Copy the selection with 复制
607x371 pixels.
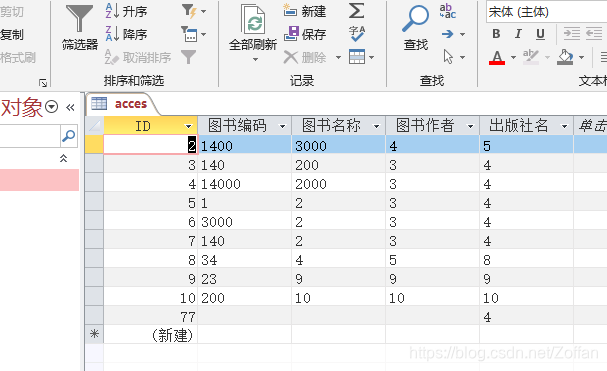[x=12, y=34]
